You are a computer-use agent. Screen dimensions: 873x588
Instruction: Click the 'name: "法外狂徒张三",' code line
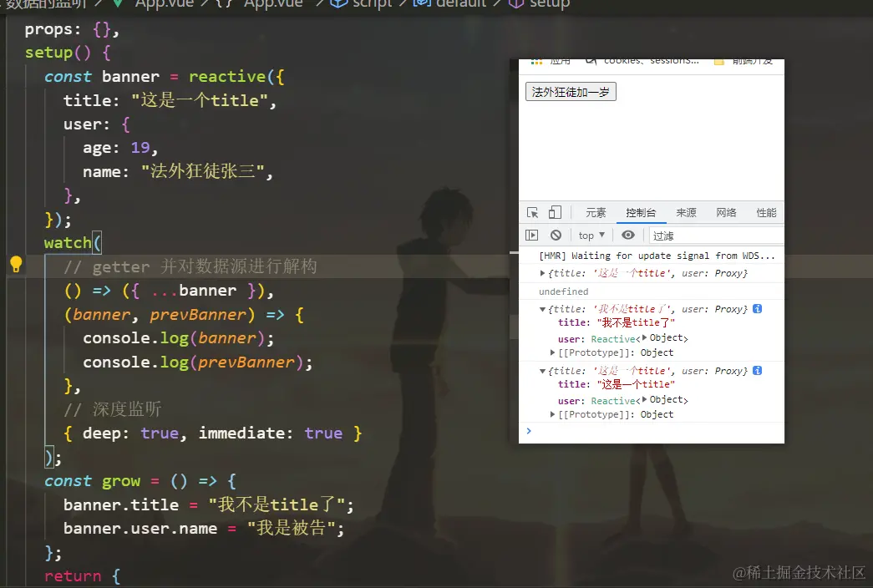click(178, 171)
